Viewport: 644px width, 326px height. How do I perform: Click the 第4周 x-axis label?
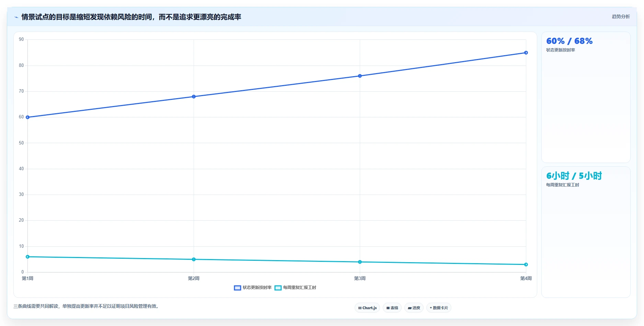526,278
